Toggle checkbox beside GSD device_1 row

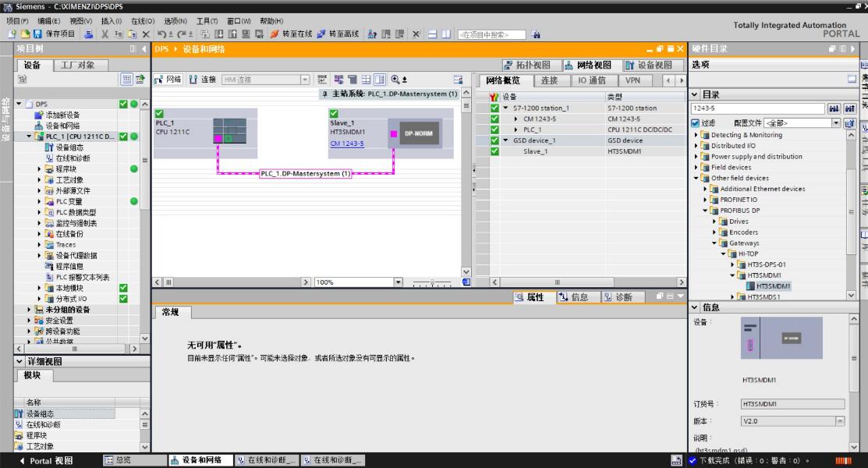[x=494, y=140]
